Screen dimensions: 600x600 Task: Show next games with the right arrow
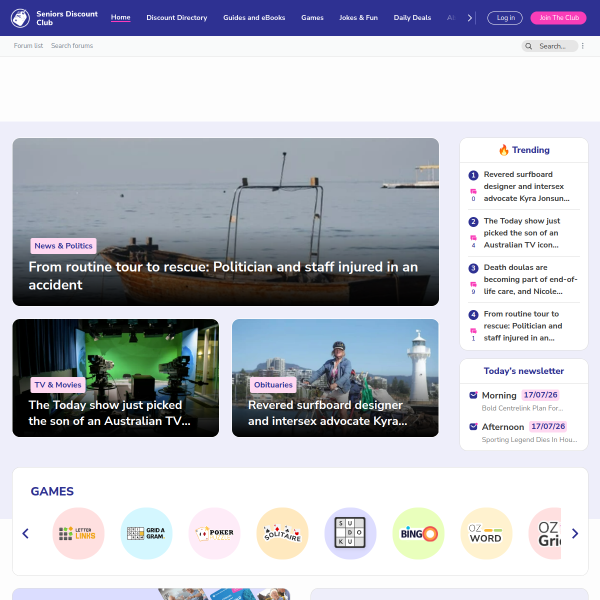click(x=575, y=533)
